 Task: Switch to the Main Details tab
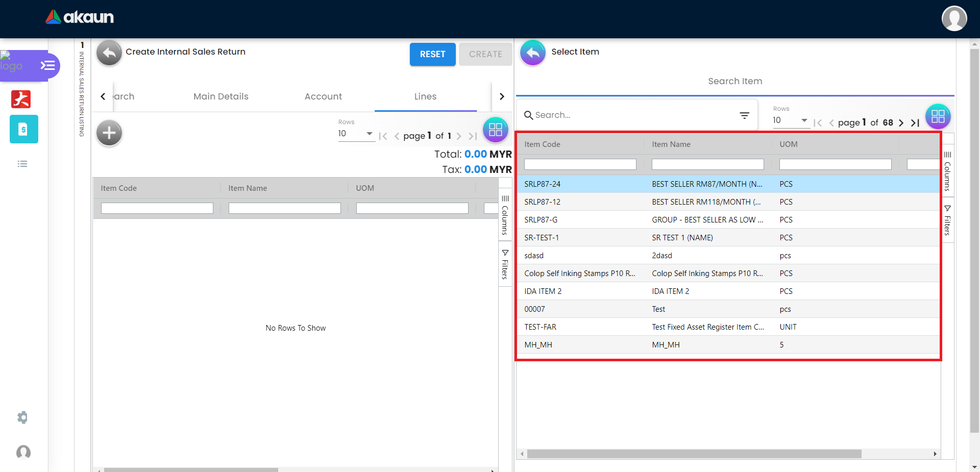(220, 96)
